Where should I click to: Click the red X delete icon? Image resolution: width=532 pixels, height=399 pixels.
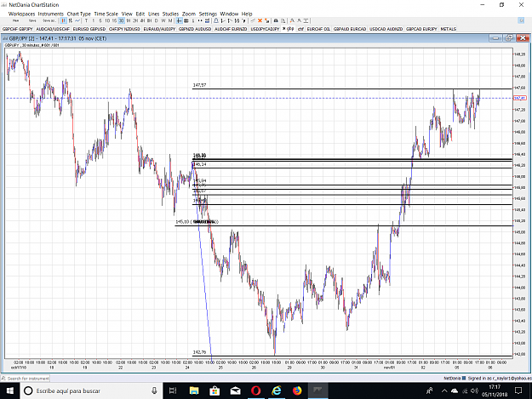click(x=260, y=20)
